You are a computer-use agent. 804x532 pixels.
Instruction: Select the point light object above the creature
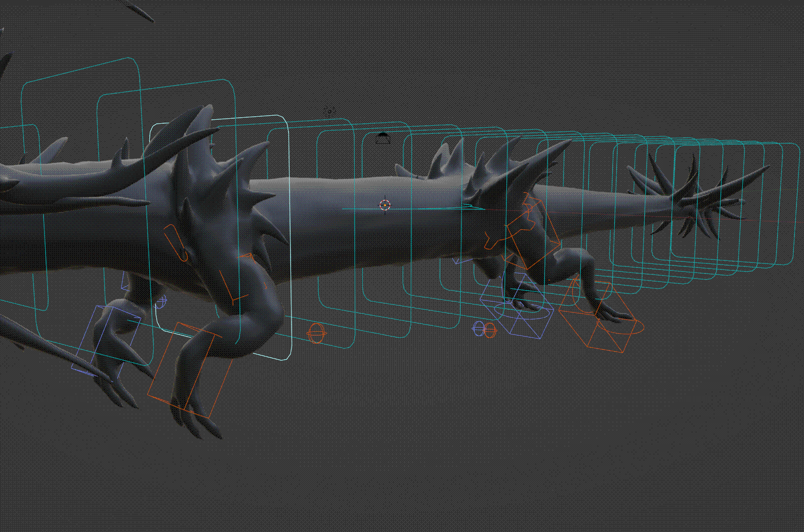pyautogui.click(x=329, y=111)
